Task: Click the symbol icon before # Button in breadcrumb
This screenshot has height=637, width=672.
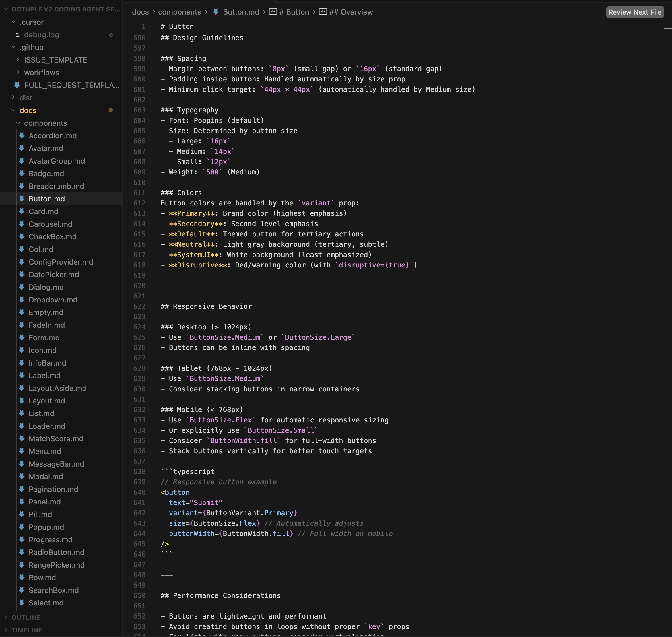Action: point(273,12)
